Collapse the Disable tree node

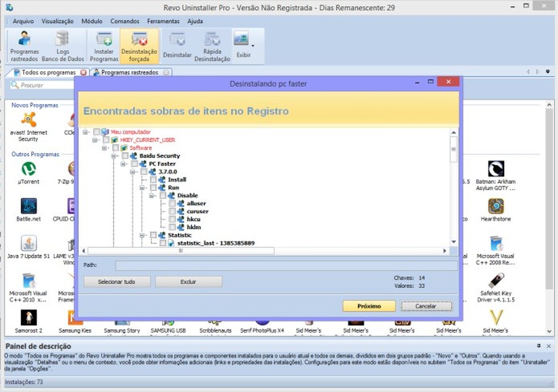[x=151, y=195]
